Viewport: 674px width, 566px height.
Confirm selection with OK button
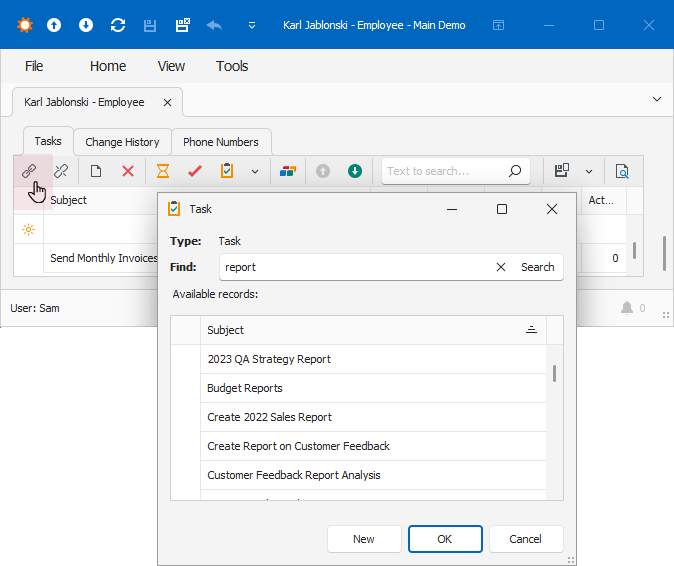coord(445,539)
